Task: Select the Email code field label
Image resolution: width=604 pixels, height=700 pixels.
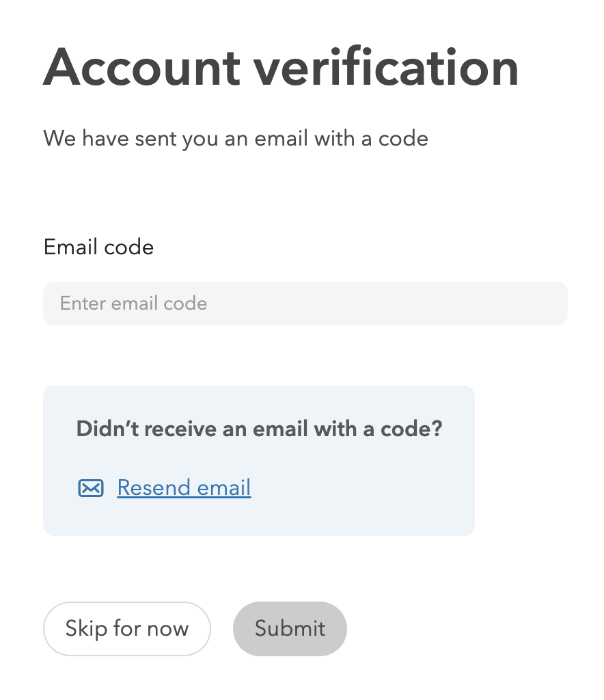Action: [x=98, y=247]
